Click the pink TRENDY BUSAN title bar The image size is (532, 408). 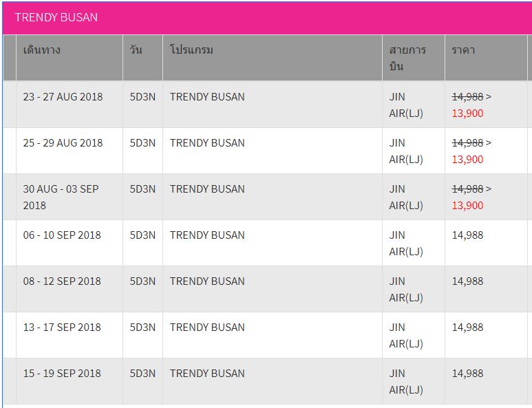coord(266,17)
